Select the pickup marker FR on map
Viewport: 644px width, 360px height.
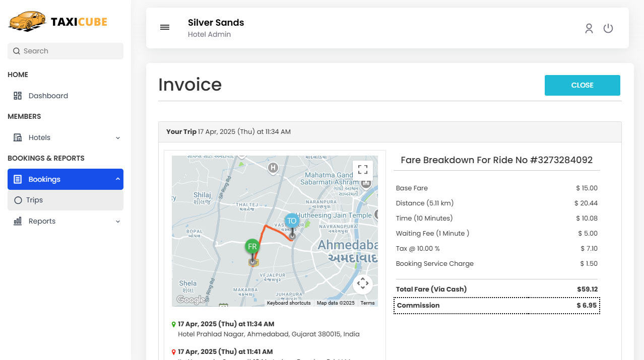[252, 247]
